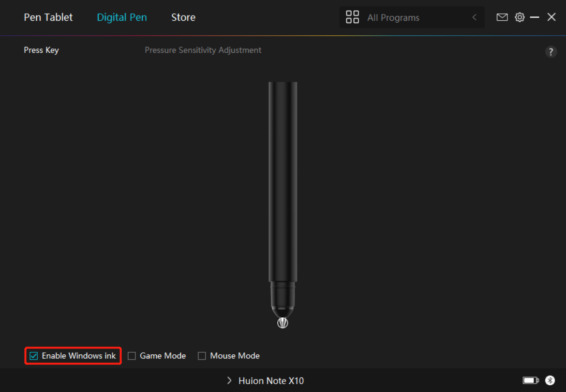
Task: Open device list from Huion Note X10 name
Action: [x=271, y=381]
